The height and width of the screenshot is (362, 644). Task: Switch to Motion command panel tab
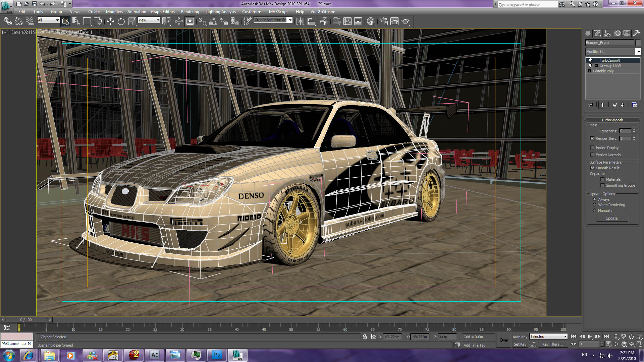pyautogui.click(x=617, y=33)
